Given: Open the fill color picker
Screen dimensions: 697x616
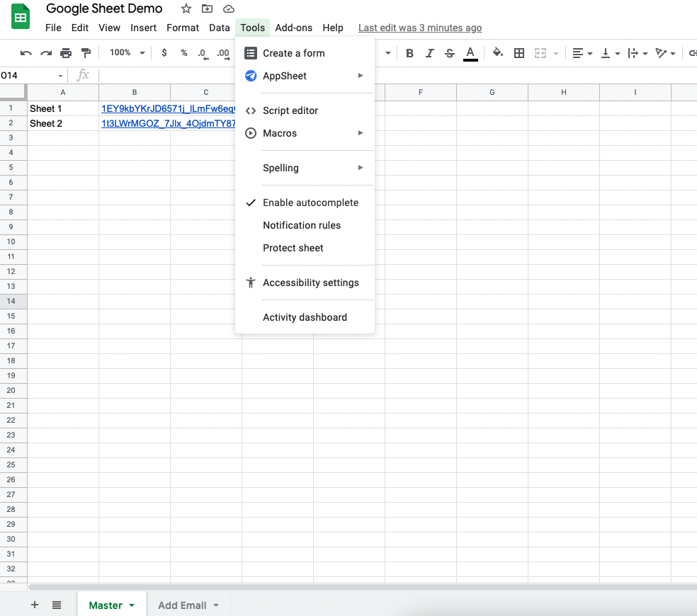Looking at the screenshot, I should click(x=498, y=53).
